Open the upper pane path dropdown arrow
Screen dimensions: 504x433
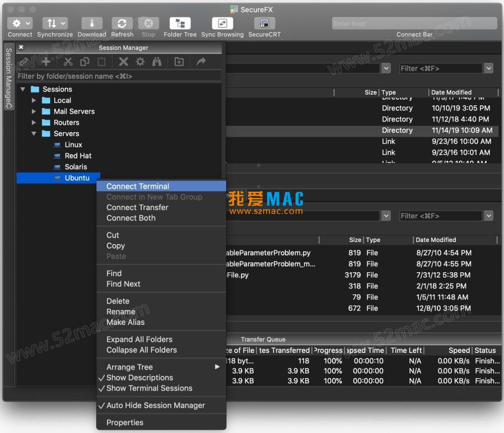pyautogui.click(x=386, y=68)
